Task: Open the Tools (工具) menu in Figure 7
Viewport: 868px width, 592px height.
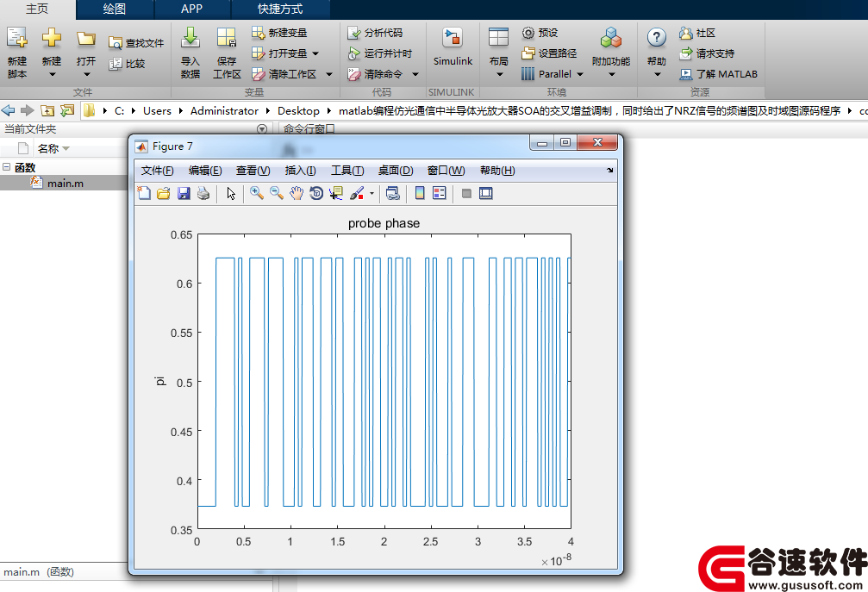Action: click(x=347, y=171)
